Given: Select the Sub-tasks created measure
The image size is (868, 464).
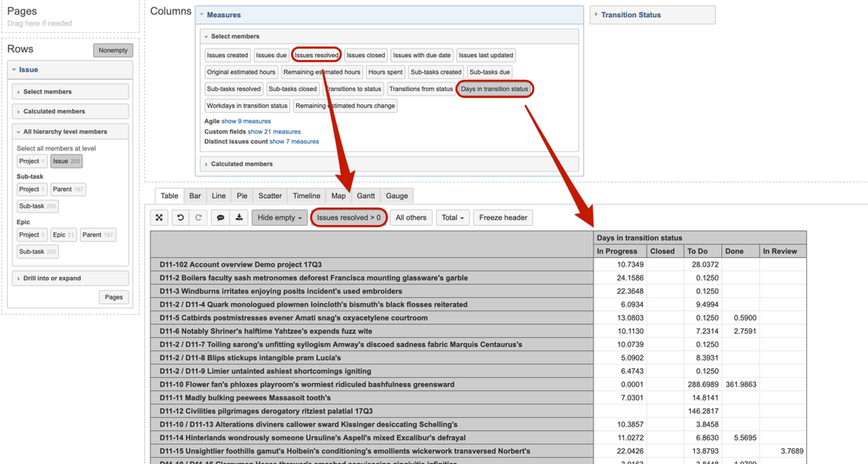Looking at the screenshot, I should 435,72.
